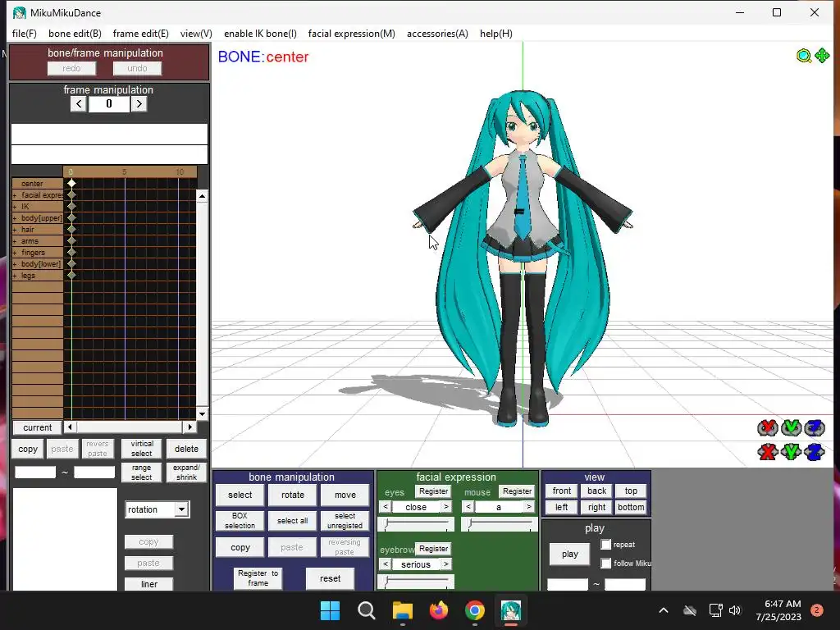Go to the next frame arrow
The height and width of the screenshot is (630, 840).
tap(139, 104)
